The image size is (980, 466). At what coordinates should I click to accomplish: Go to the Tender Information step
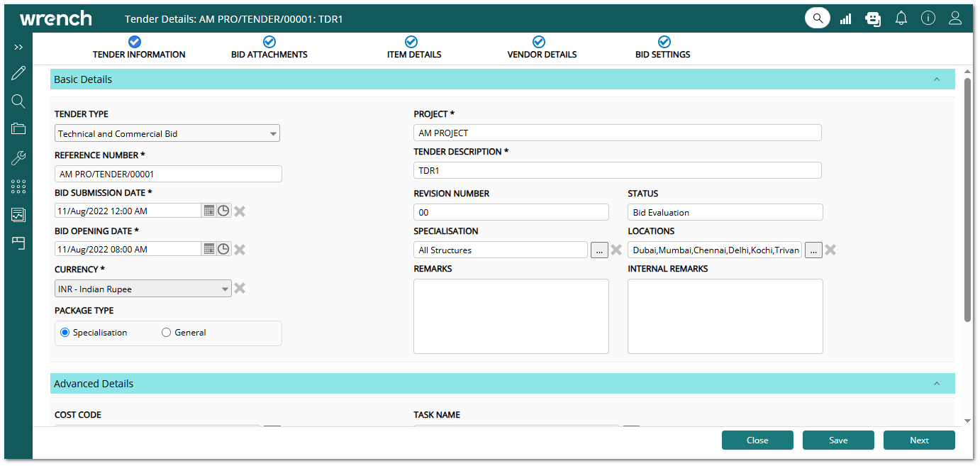coord(139,48)
